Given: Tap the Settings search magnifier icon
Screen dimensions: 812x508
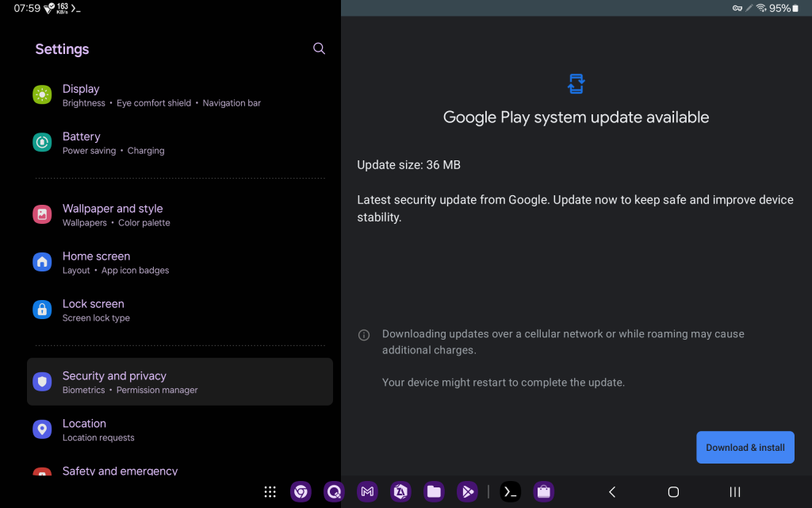Looking at the screenshot, I should pos(319,48).
